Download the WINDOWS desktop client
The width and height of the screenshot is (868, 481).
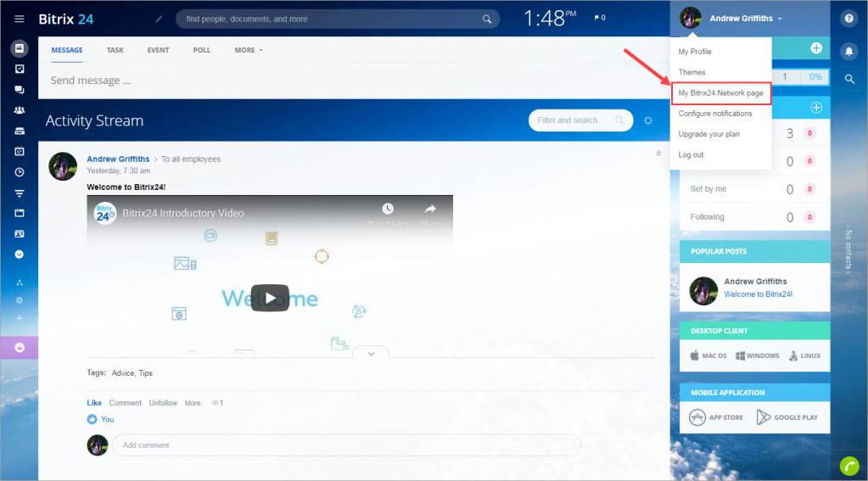[757, 355]
